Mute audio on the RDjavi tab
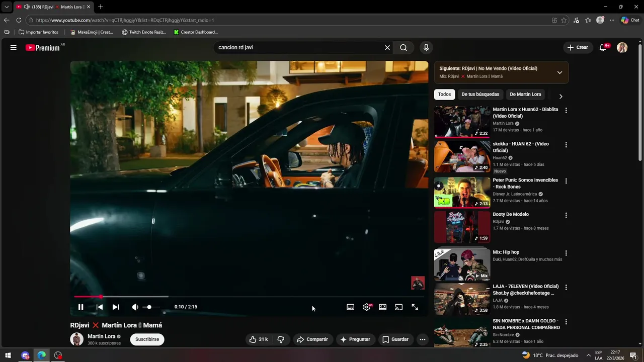This screenshot has width=644, height=362. coord(27,7)
